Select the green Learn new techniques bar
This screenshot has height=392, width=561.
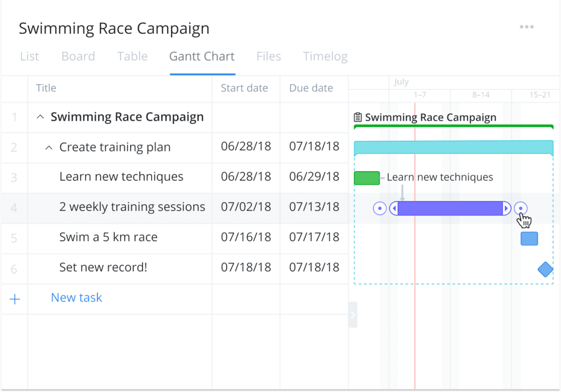click(367, 178)
